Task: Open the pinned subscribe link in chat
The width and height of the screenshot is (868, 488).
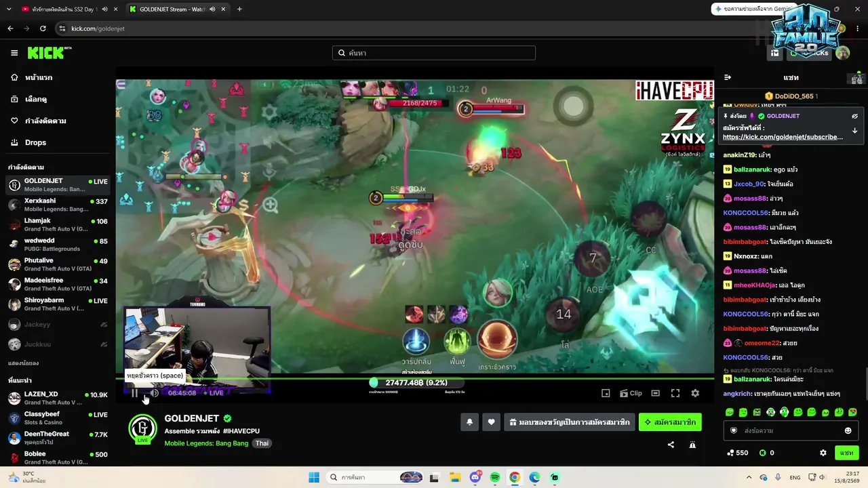Action: 783,137
